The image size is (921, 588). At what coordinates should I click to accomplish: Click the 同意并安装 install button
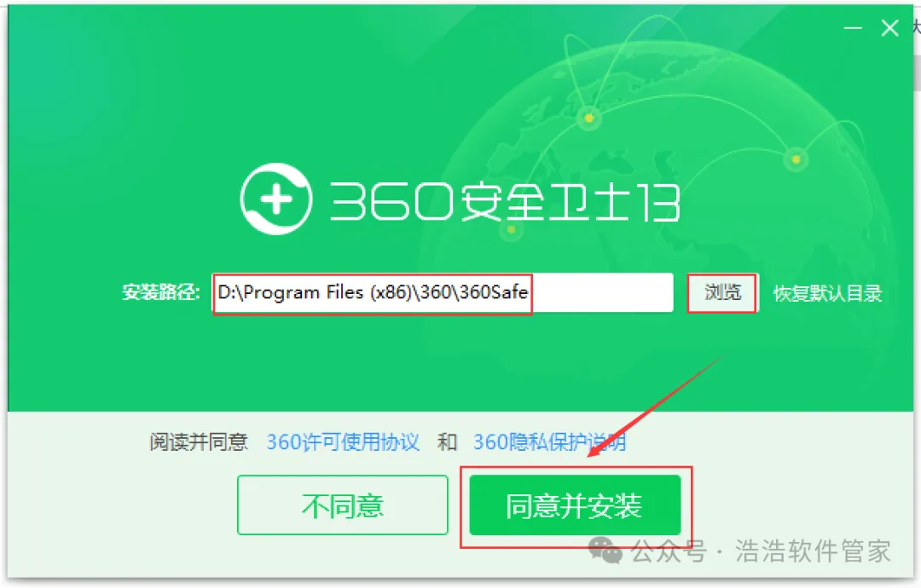(575, 505)
